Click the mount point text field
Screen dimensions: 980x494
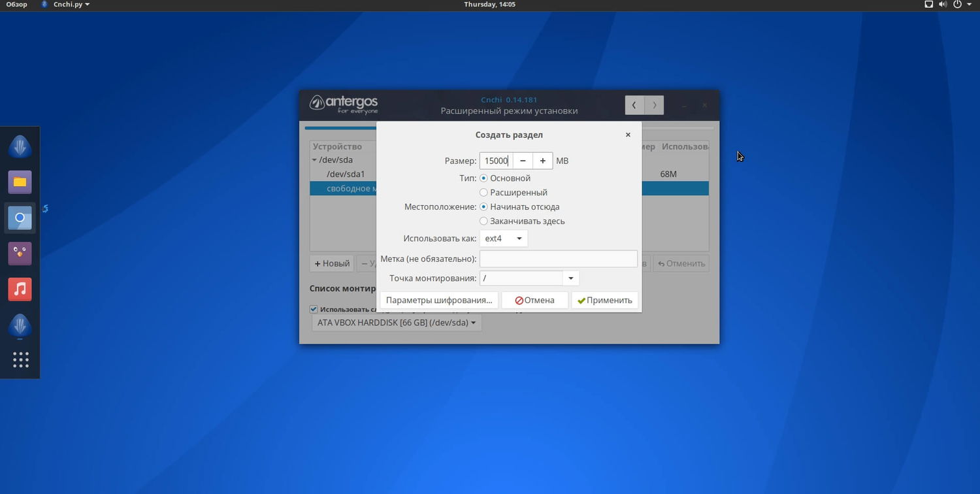(x=521, y=278)
